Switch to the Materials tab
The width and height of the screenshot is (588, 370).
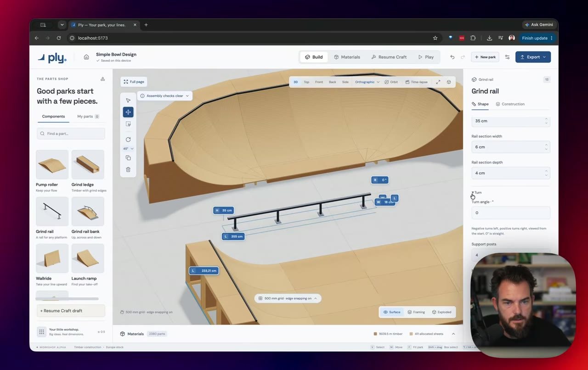point(347,57)
